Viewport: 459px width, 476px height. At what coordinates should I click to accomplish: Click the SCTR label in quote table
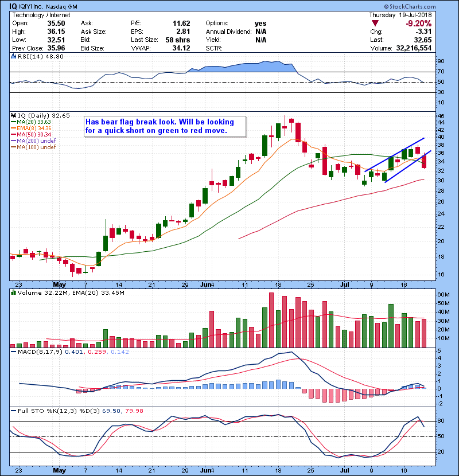click(214, 48)
